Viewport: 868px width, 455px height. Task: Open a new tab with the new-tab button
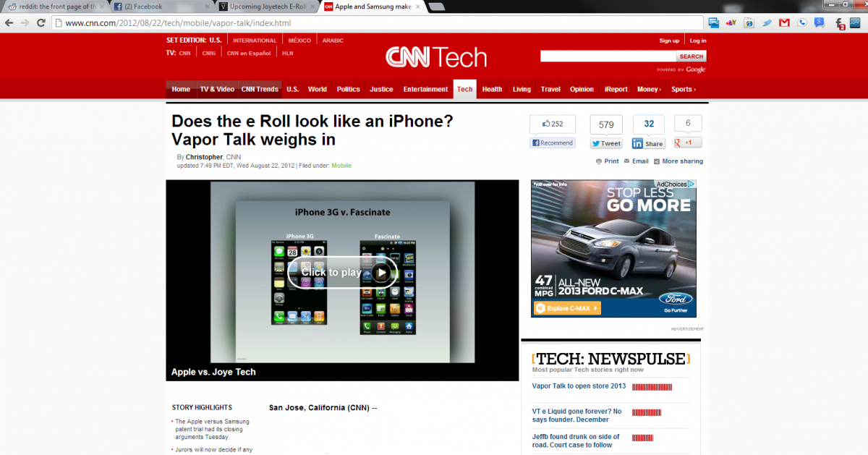(438, 7)
